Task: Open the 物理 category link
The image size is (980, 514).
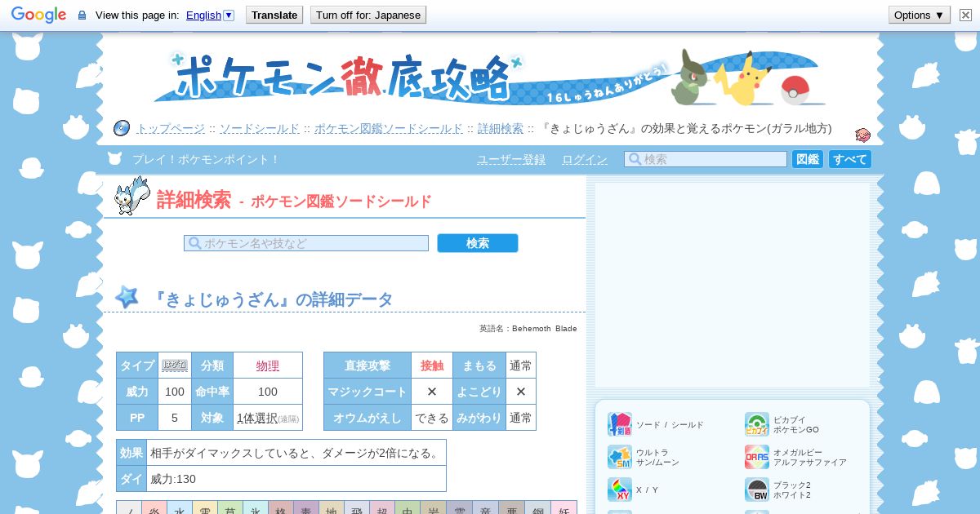Action: point(268,366)
